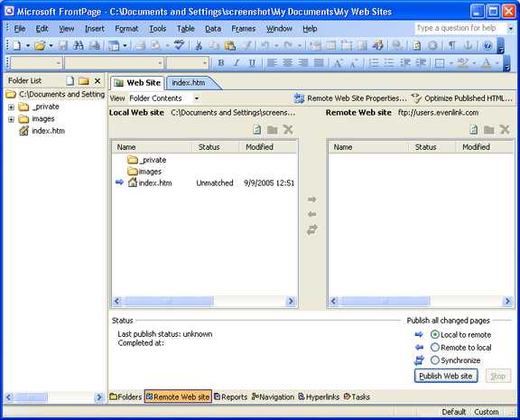Click the Publish Web site button
Image resolution: width=520 pixels, height=420 pixels.
click(446, 376)
